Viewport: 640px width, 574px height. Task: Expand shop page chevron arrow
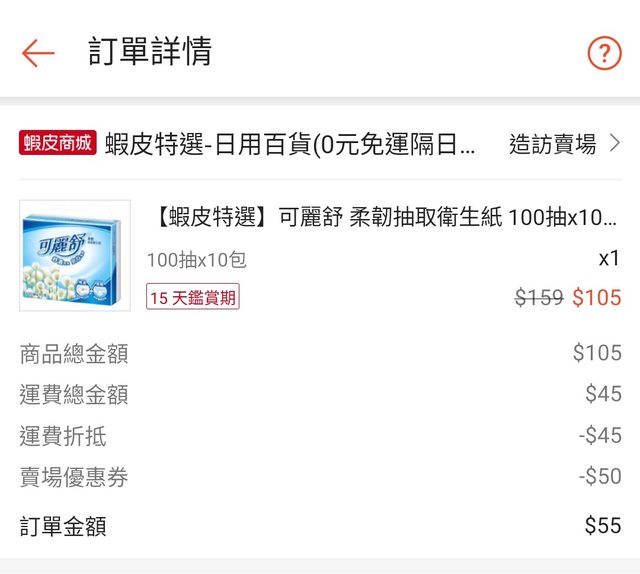tap(615, 144)
